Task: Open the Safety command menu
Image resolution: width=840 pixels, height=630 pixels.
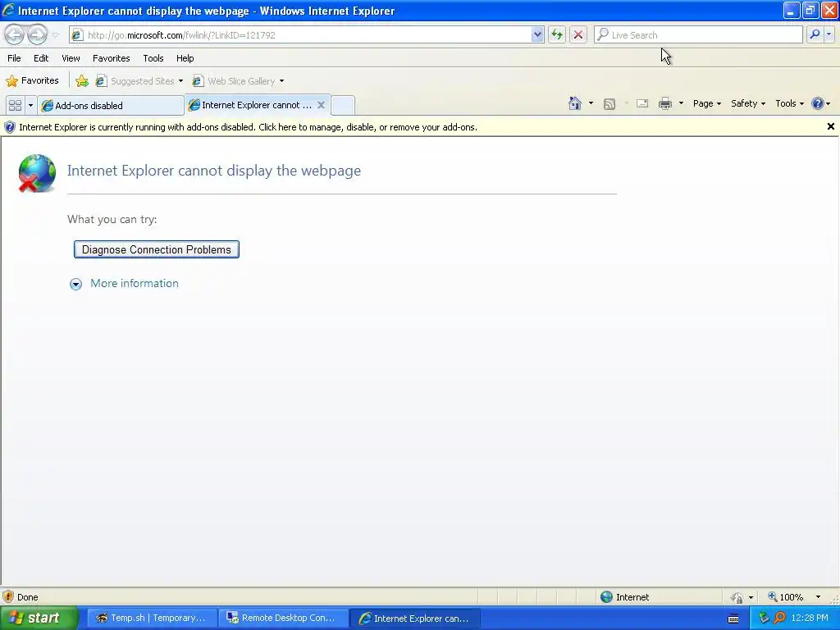Action: [x=748, y=103]
